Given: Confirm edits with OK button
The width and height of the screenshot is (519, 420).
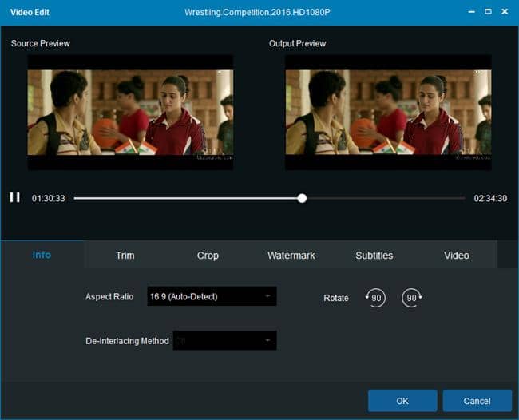Looking at the screenshot, I should point(402,401).
